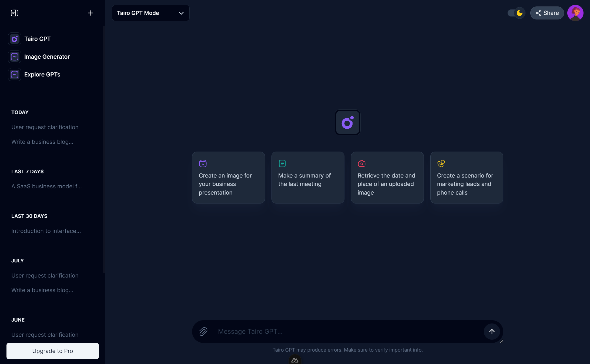Open Explore GPTs via its sidebar icon
This screenshot has width=590, height=364.
click(x=14, y=75)
